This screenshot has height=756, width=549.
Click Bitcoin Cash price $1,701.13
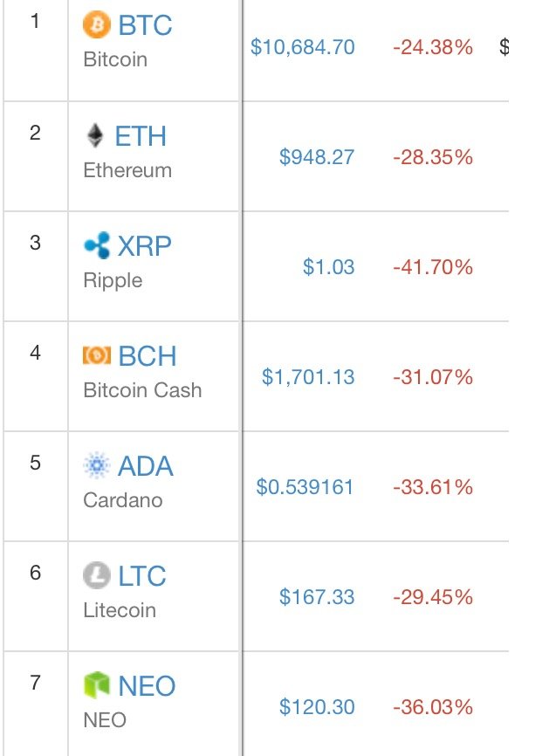[308, 377]
